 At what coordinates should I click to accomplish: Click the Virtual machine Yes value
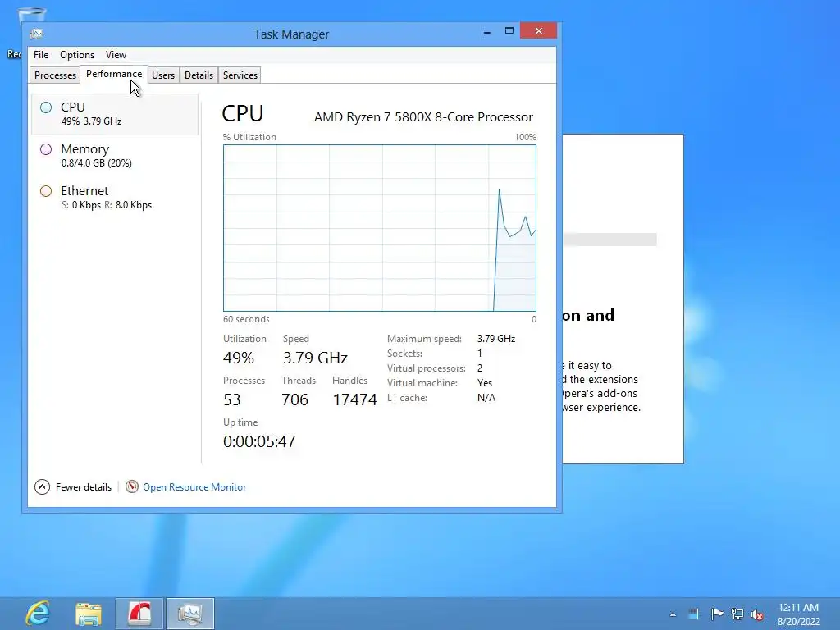485,383
